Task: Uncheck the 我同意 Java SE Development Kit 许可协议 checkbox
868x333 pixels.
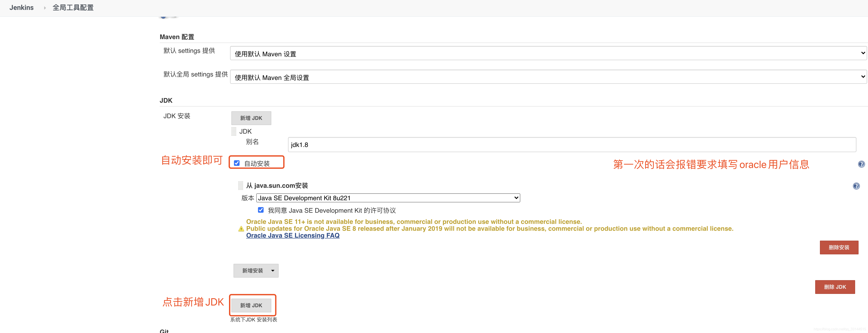Action: [261, 210]
